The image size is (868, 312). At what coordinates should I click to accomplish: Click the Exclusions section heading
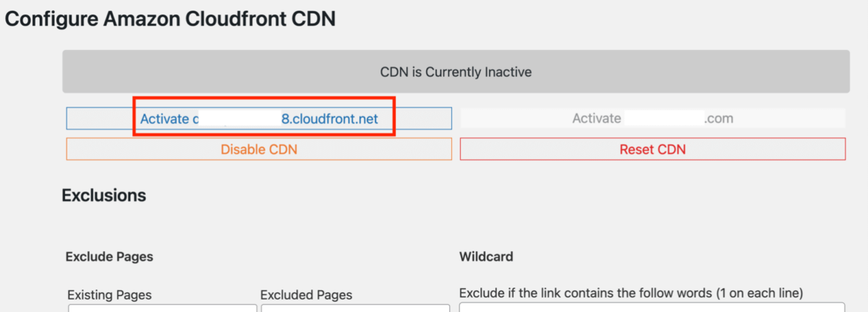coord(103,195)
